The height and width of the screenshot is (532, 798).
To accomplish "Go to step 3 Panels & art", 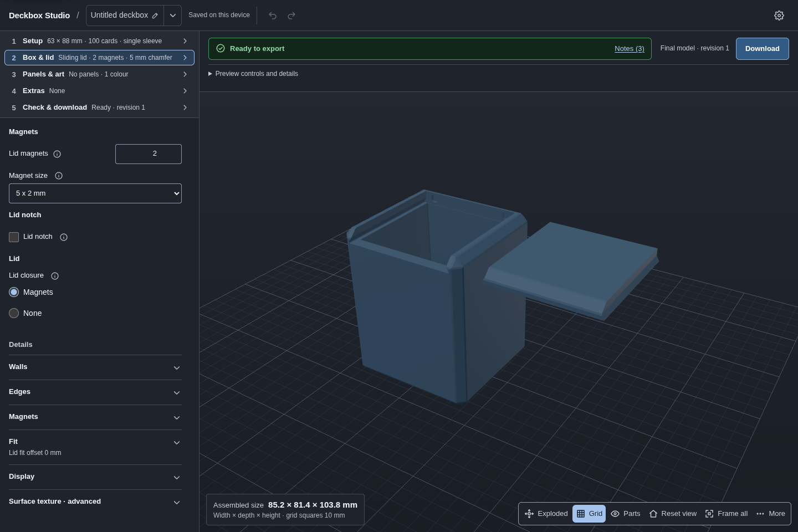I will 99,74.
